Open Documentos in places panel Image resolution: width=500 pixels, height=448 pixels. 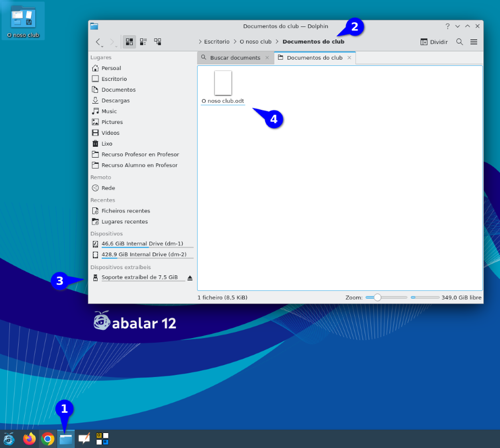click(x=142, y=90)
